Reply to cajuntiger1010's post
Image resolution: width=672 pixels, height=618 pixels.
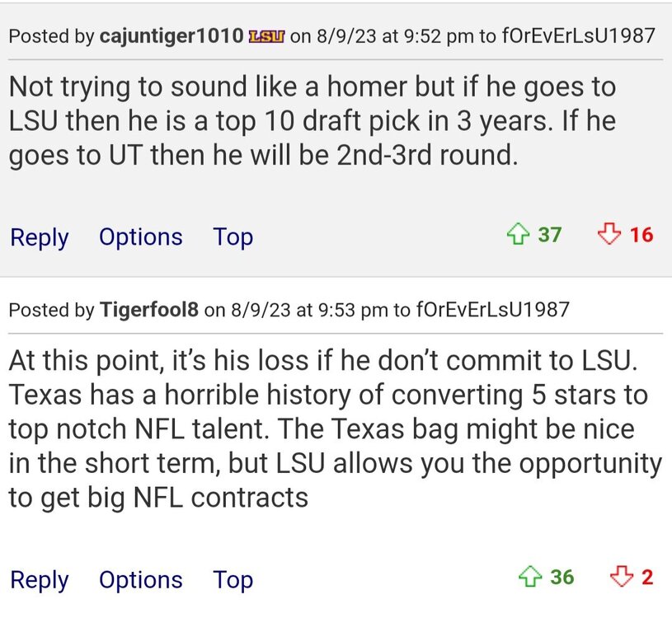point(39,237)
